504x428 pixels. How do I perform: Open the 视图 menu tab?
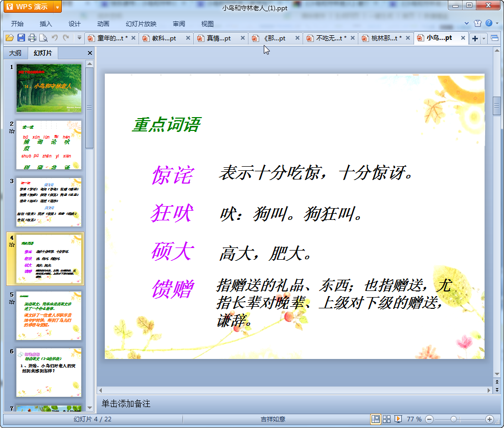pos(208,24)
